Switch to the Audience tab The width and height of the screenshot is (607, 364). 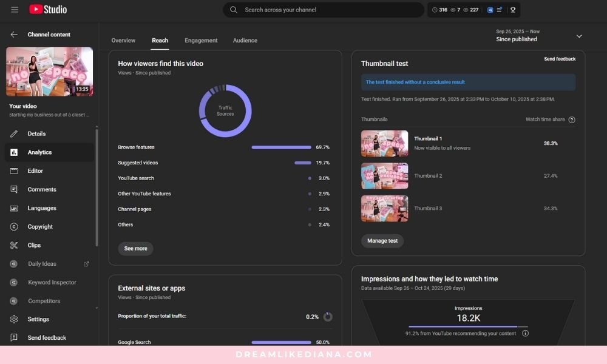(x=245, y=40)
